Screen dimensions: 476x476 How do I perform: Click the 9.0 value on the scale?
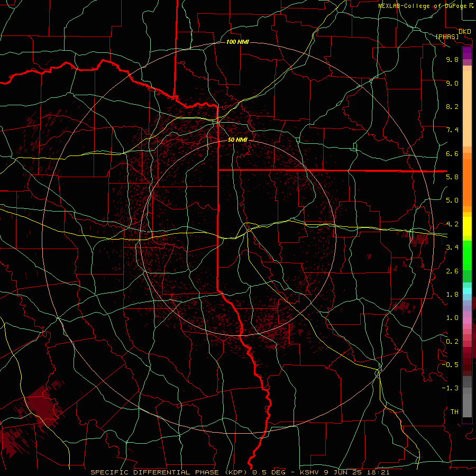452,83
